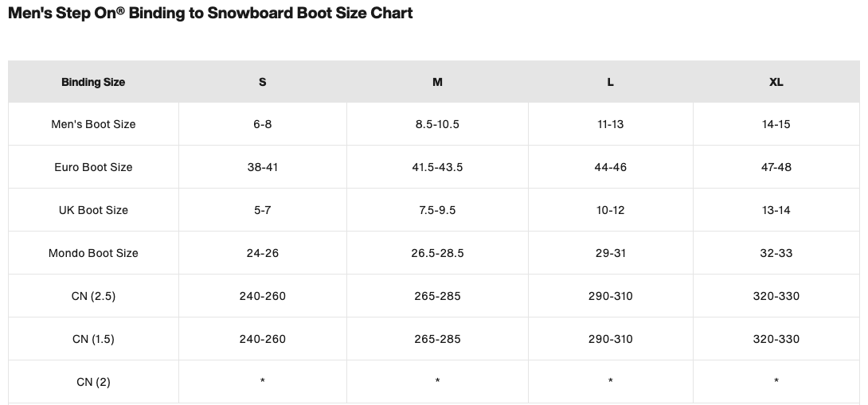Select the 24-26 Mondo size cell
Screen dimensions: 868x405
point(263,253)
